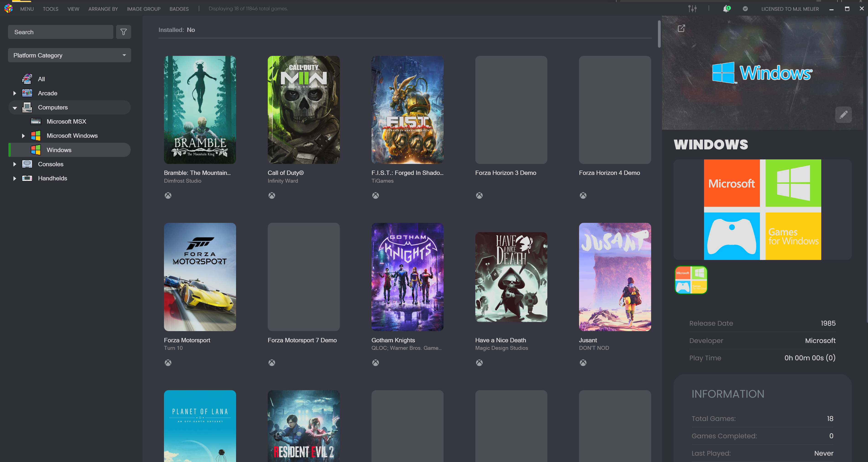
Task: Select the Consoles category row
Action: 69,164
